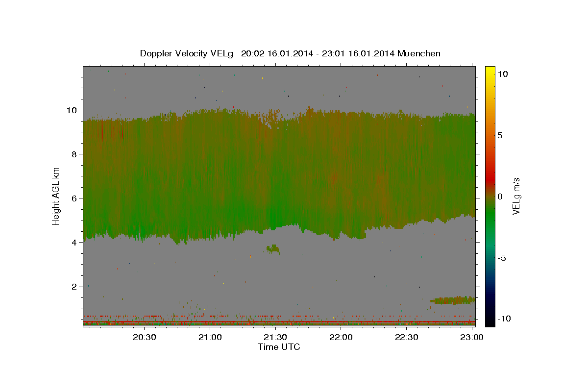Click the 21:30 time tick label

[275, 338]
